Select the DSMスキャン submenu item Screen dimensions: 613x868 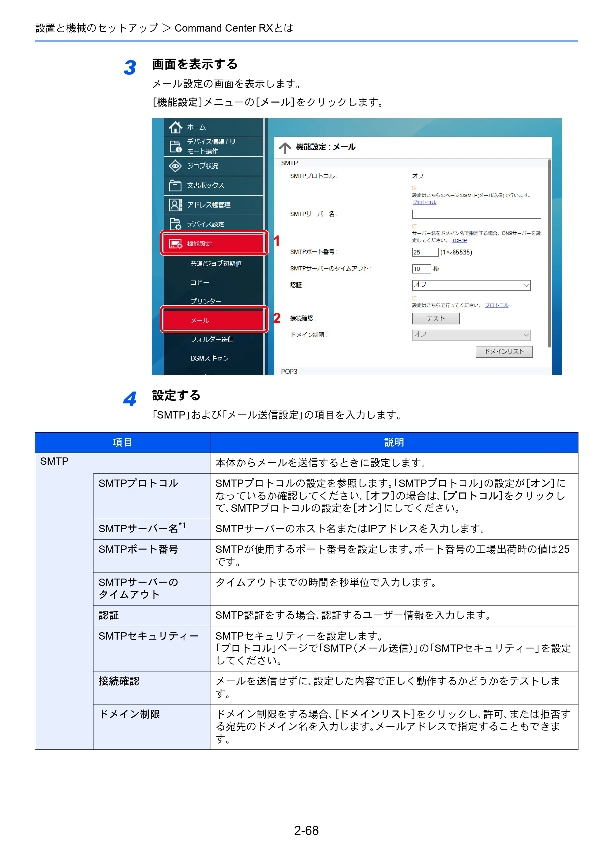click(x=209, y=358)
